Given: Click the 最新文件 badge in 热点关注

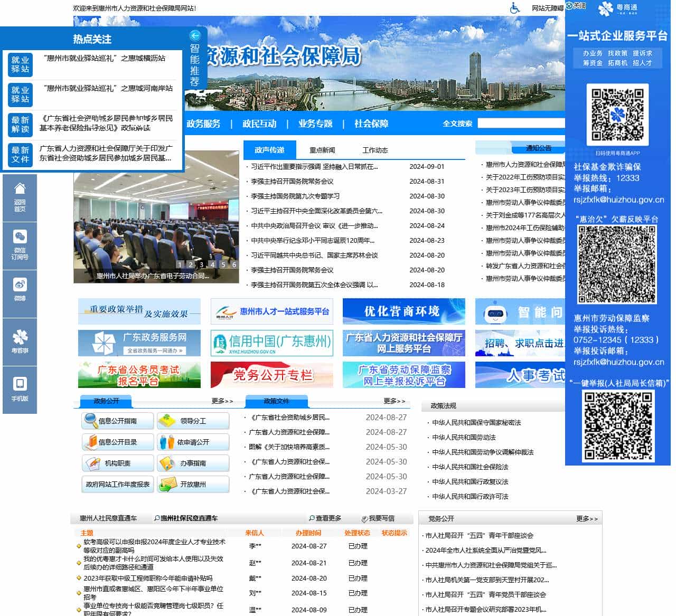Looking at the screenshot, I should (20, 155).
